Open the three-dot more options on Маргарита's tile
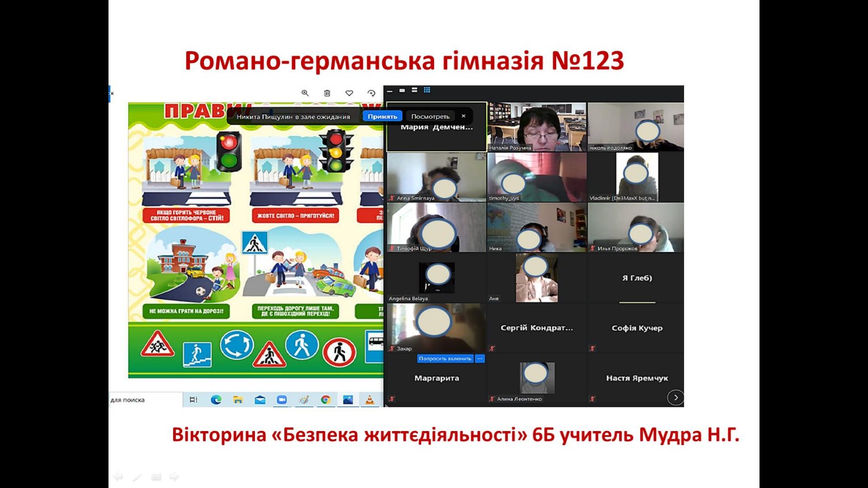Viewport: 868px width, 488px height. (480, 358)
